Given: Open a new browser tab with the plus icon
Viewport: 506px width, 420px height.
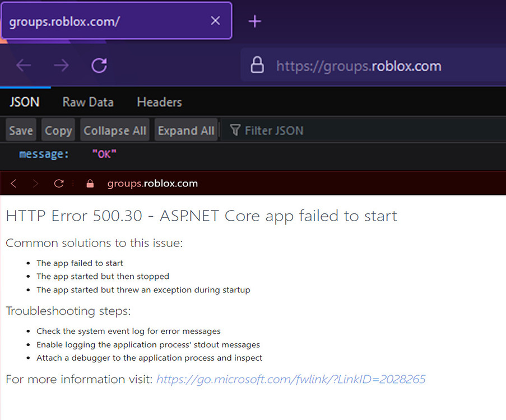Looking at the screenshot, I should tap(254, 21).
